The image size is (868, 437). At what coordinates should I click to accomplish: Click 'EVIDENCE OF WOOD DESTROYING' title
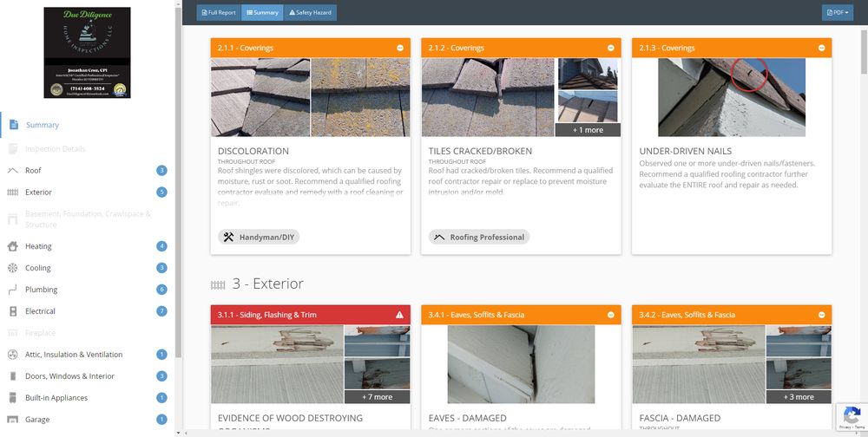[290, 418]
